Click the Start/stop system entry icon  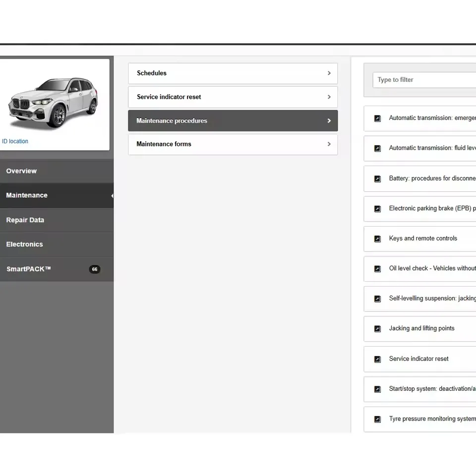[377, 389]
